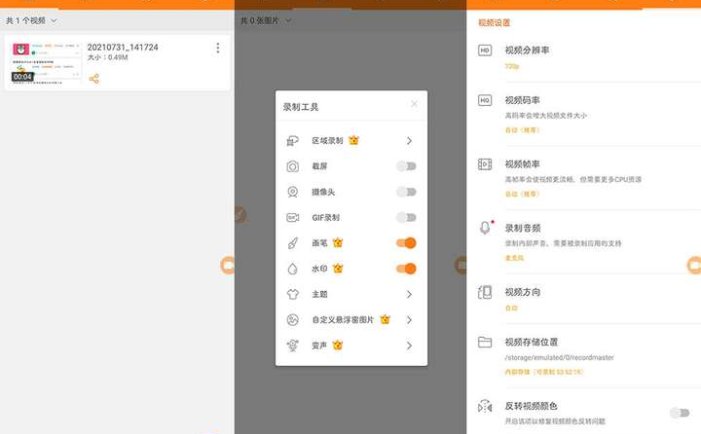The width and height of the screenshot is (701, 434).
Task: Open video thumbnail showing 00:04 duration
Action: (x=46, y=63)
